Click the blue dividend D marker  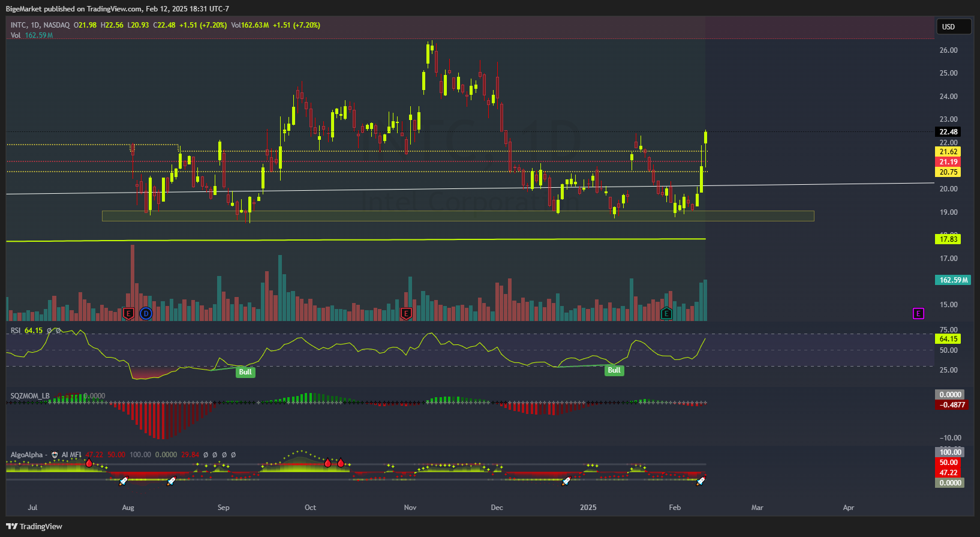click(x=146, y=313)
